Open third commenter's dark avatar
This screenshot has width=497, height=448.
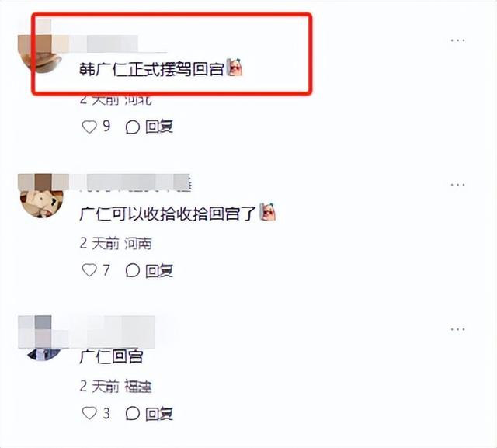click(x=43, y=354)
